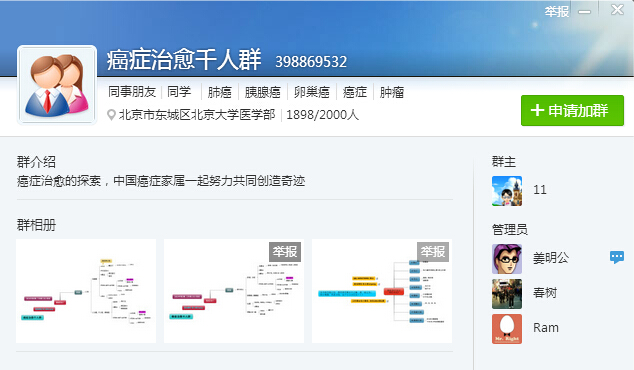Open the first group album mind map thumbnail
Image resolution: width=634 pixels, height=370 pixels.
[86, 291]
